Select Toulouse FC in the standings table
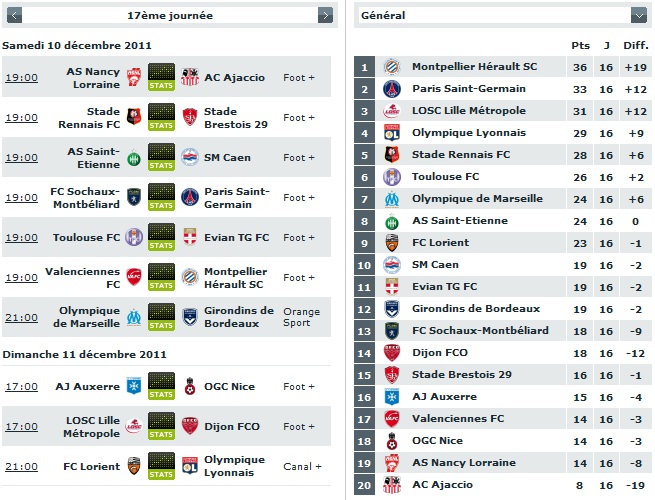This screenshot has width=655, height=500. tap(445, 177)
